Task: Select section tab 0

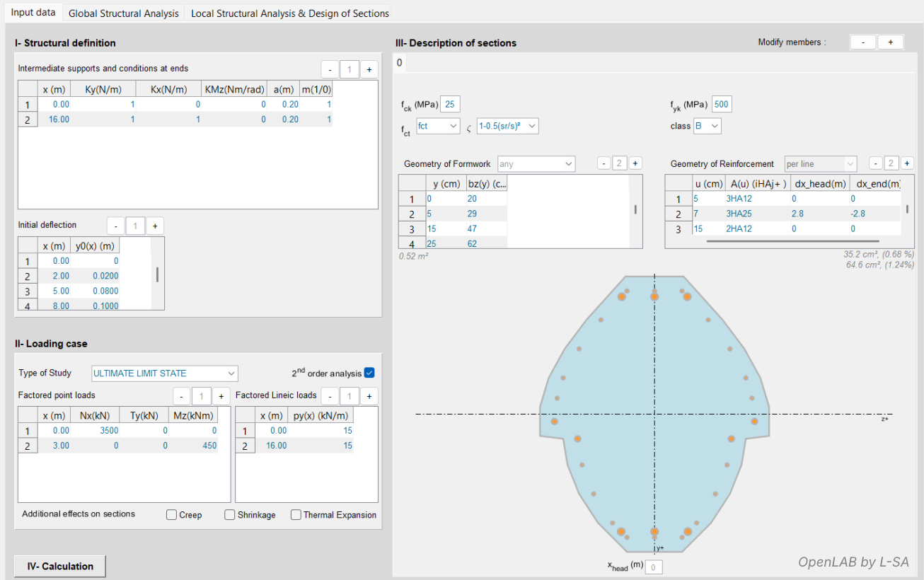Action: click(400, 63)
